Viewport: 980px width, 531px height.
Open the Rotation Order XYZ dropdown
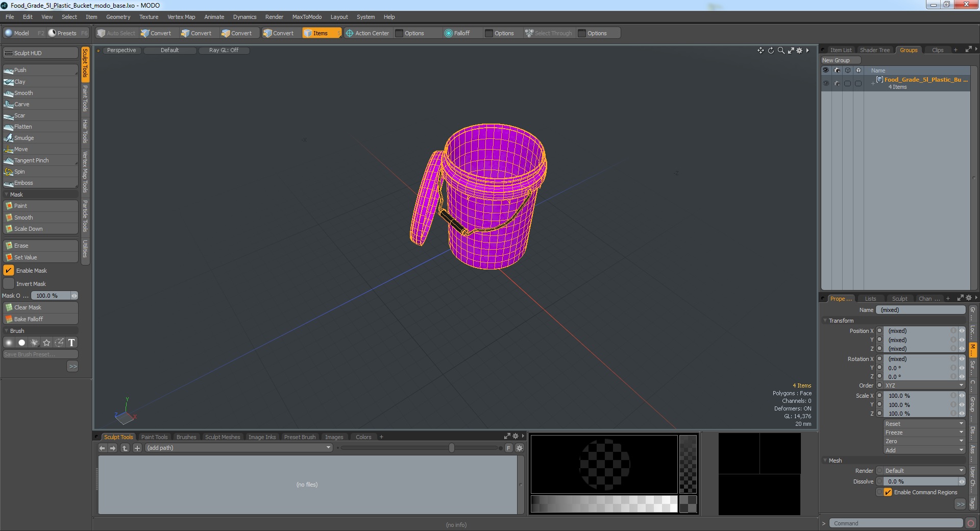click(x=924, y=385)
